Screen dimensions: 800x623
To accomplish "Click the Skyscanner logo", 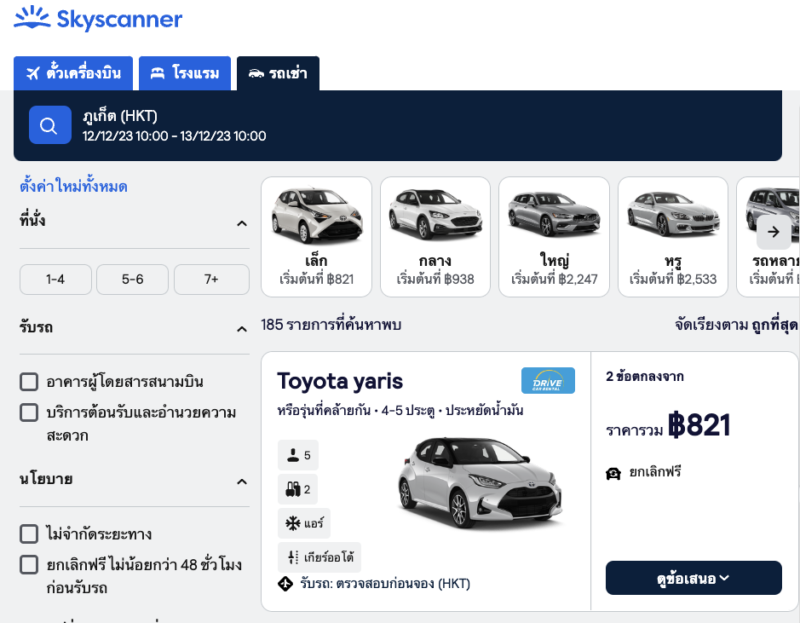I will coord(98,19).
